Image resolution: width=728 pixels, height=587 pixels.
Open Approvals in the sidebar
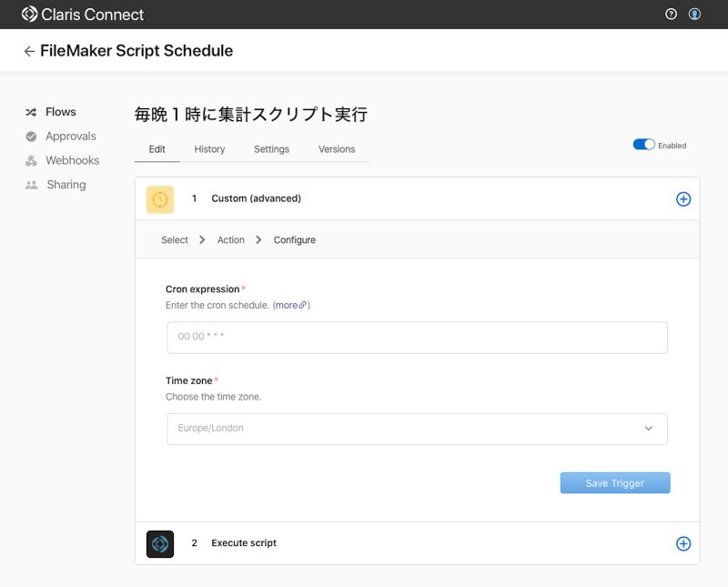click(71, 137)
